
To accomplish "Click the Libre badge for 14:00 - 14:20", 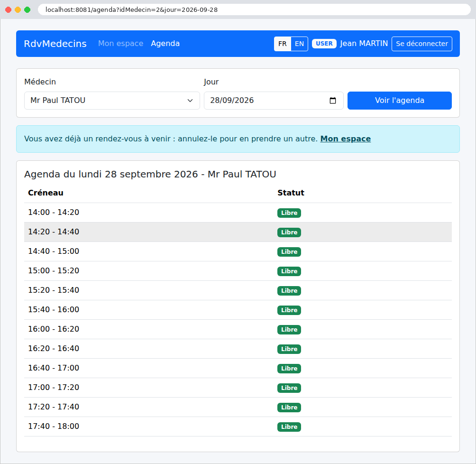I will 289,213.
